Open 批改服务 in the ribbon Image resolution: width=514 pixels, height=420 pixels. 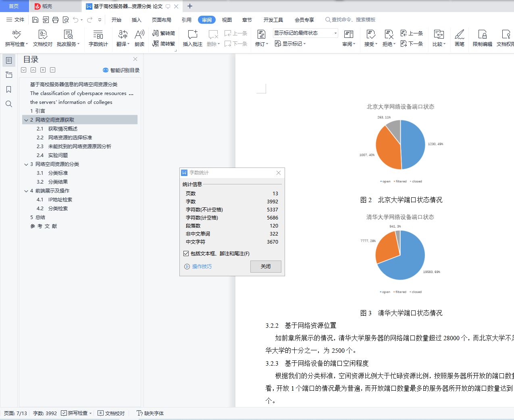click(68, 38)
